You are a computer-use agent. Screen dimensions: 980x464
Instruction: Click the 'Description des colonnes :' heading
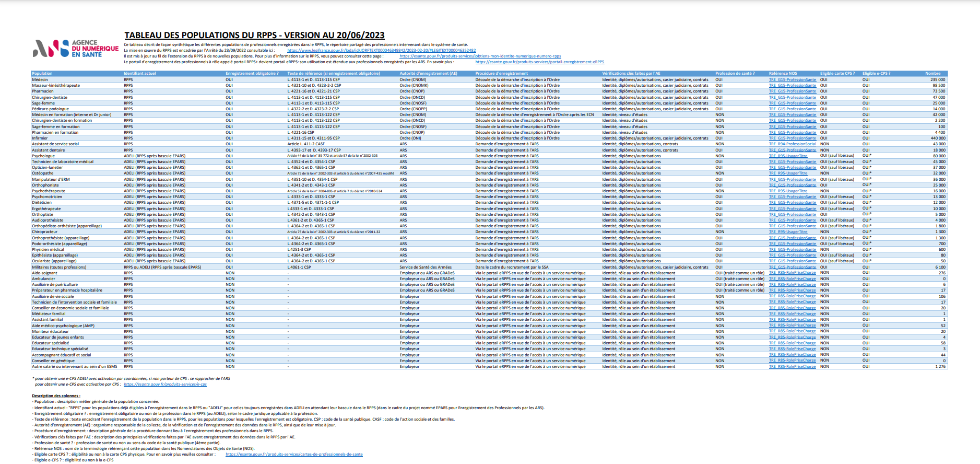point(56,396)
